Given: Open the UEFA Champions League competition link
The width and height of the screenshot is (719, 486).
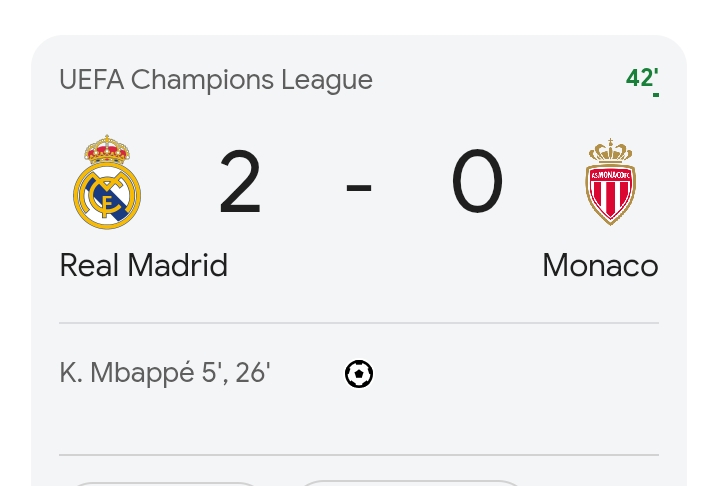Looking at the screenshot, I should coord(216,80).
